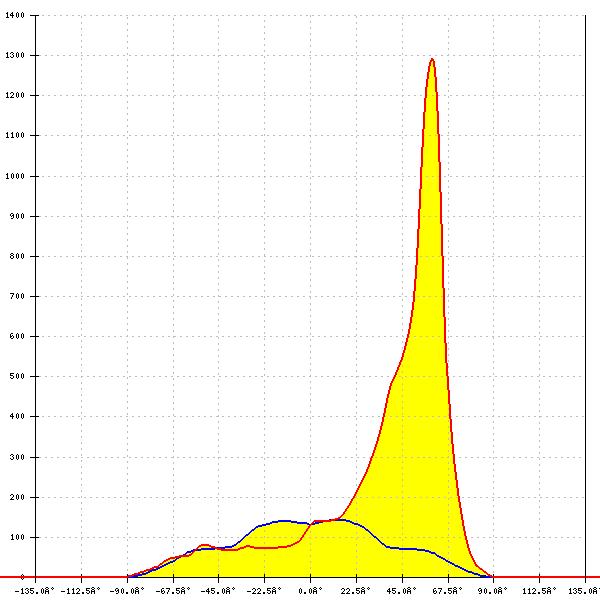
Task: Select the positive 45.0Â° axis label
Action: [x=402, y=591]
